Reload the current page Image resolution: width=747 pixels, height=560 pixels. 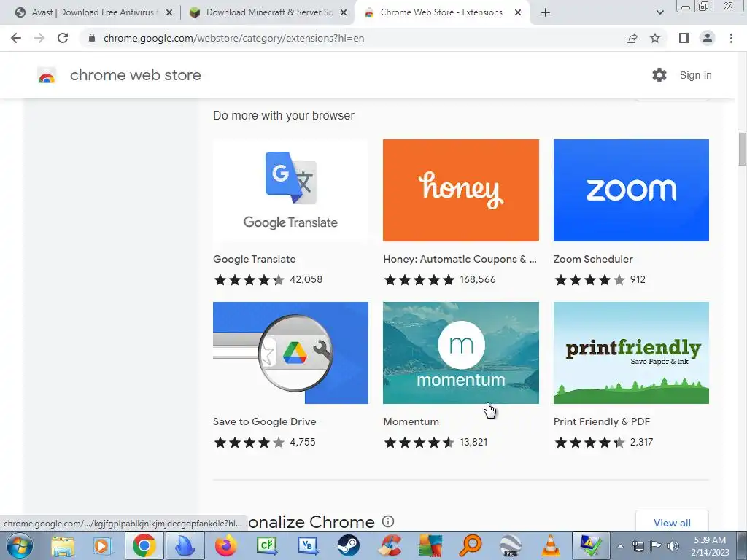[x=63, y=38]
